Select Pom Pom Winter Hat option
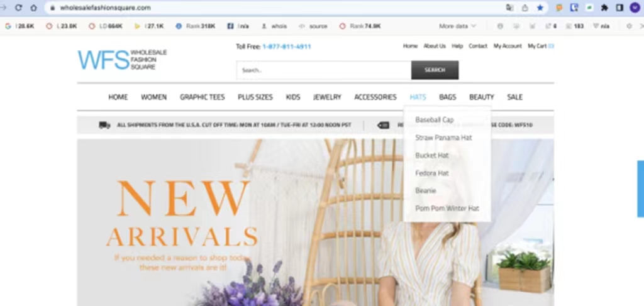 tap(447, 208)
